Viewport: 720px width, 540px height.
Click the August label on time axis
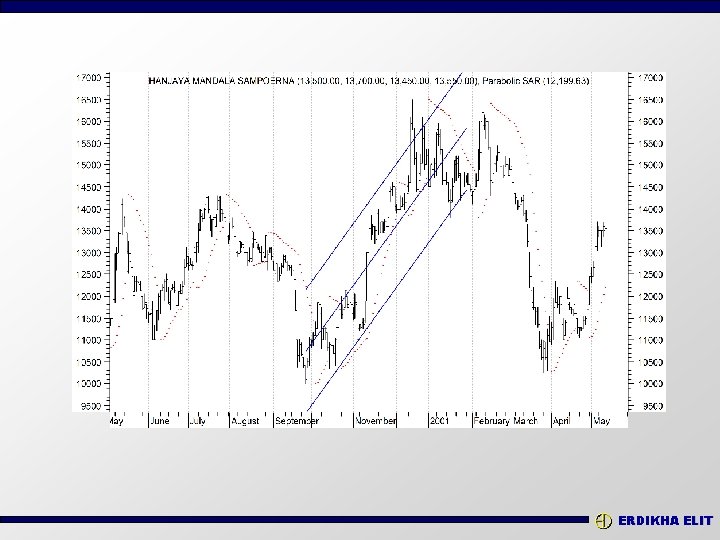click(x=245, y=421)
